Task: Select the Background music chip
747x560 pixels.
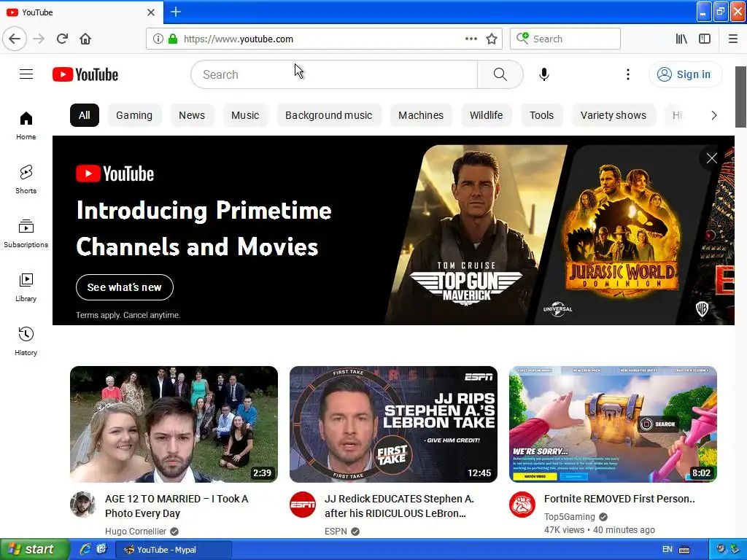Action: 329,115
